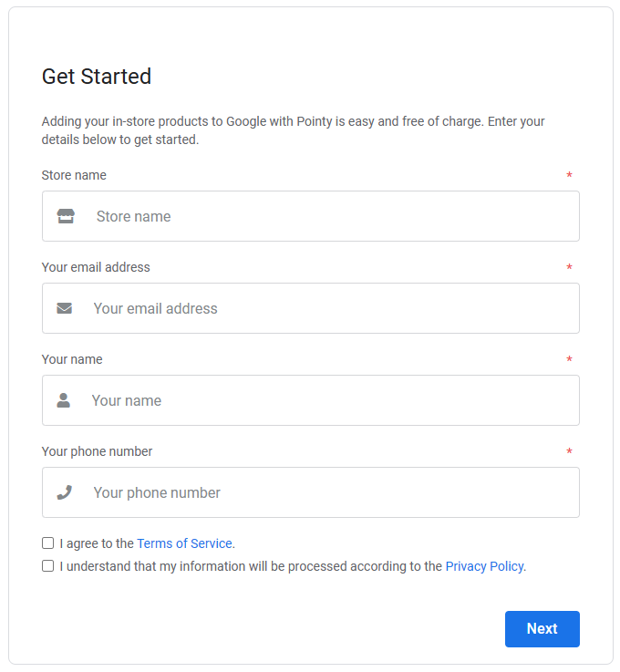Open the Privacy Policy link
The image size is (620, 672).
tap(484, 566)
